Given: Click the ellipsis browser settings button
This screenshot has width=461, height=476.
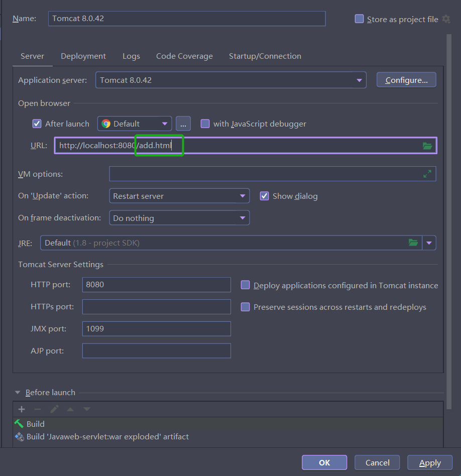Looking at the screenshot, I should (183, 124).
